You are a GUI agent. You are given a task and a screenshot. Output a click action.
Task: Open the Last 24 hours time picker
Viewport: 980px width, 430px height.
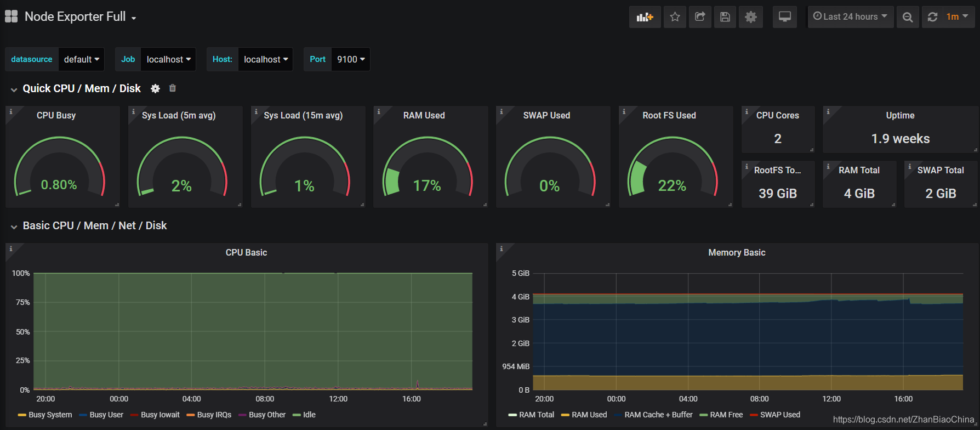point(851,17)
